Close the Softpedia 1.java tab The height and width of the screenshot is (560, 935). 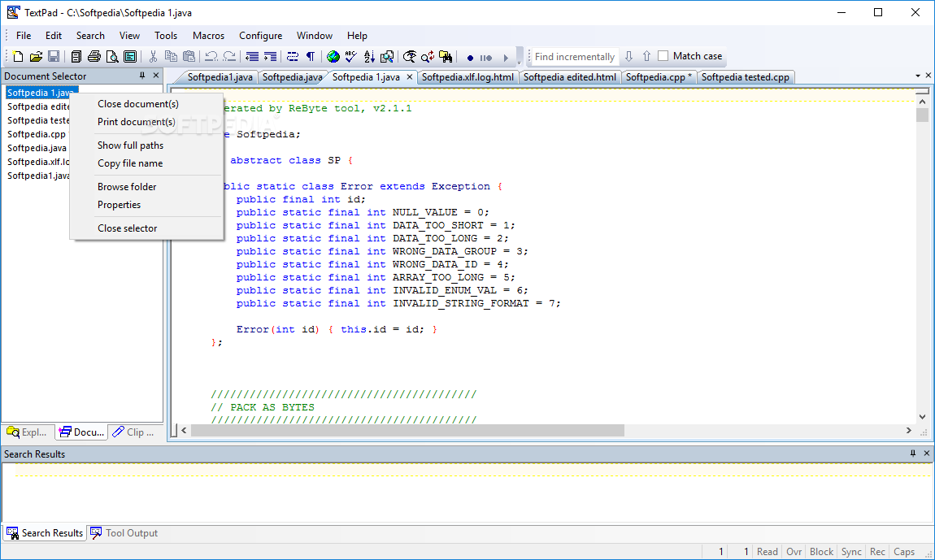point(410,77)
